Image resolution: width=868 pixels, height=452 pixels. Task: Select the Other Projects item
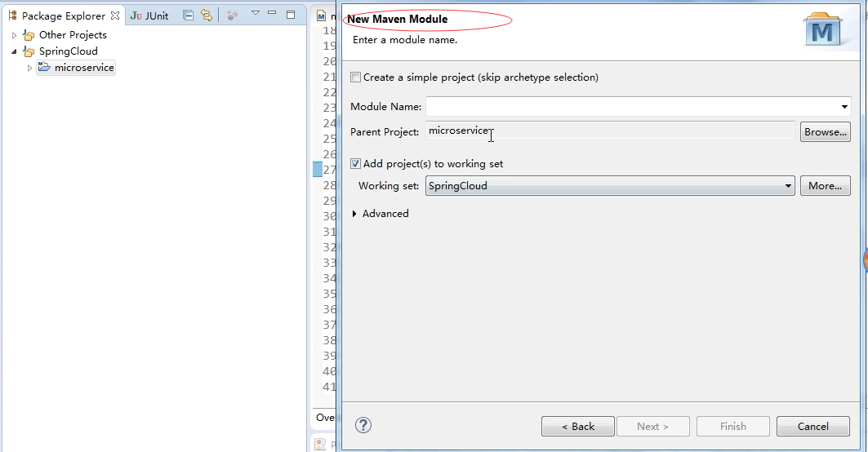(x=73, y=35)
